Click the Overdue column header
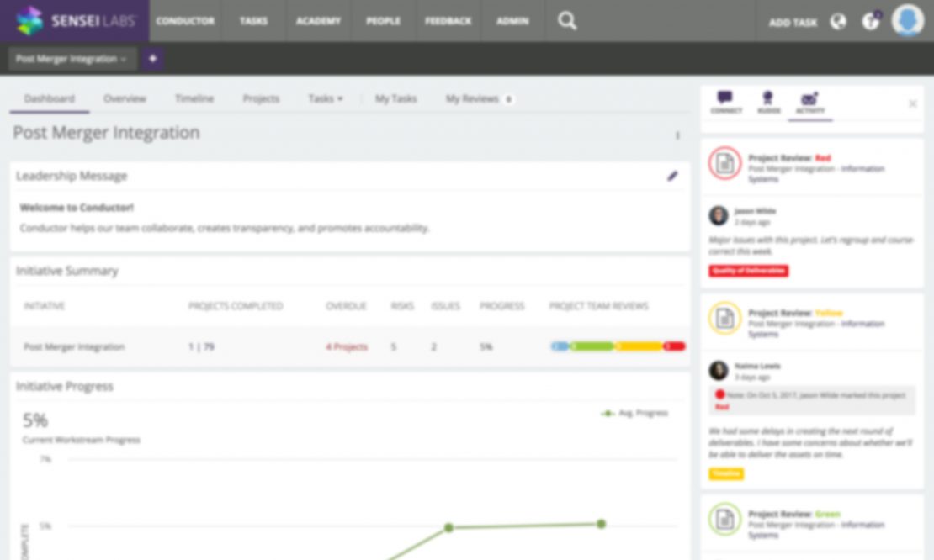This screenshot has width=934, height=560. (x=346, y=306)
